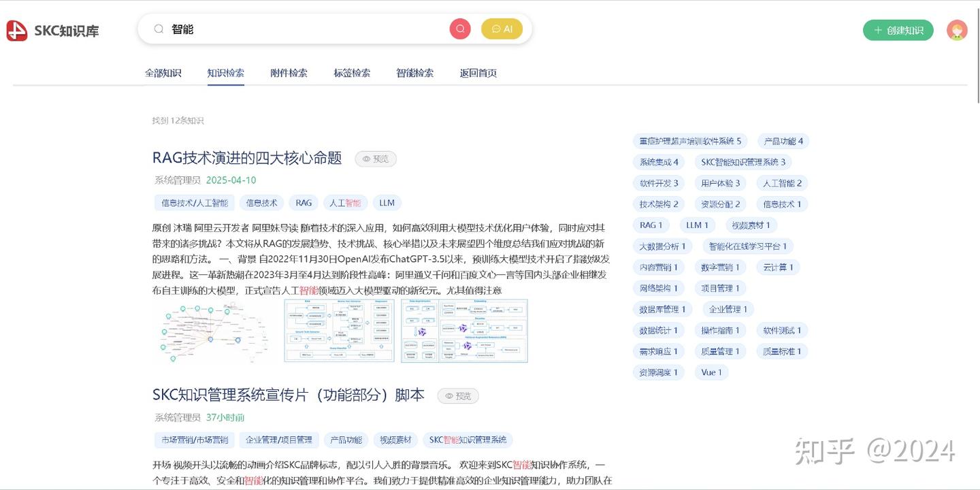Select the 企业管理/项目管理 category tag
Image resolution: width=980 pixels, height=490 pixels.
[279, 440]
